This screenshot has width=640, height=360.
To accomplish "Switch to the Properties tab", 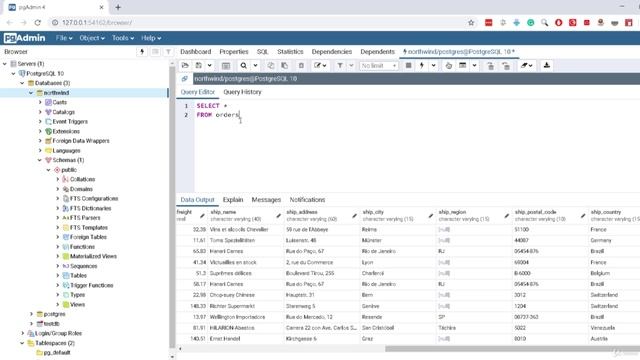I will [234, 51].
